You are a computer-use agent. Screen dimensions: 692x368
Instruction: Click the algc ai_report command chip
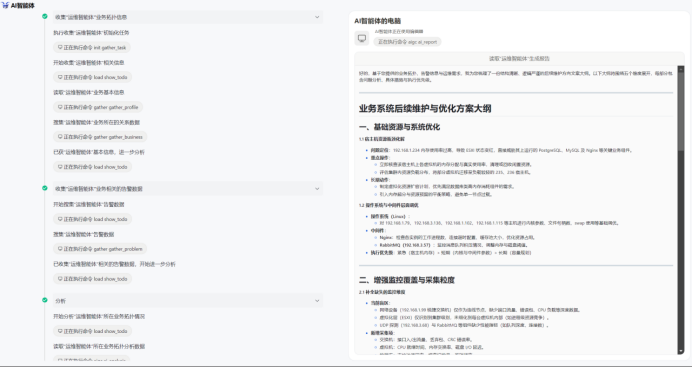point(407,42)
